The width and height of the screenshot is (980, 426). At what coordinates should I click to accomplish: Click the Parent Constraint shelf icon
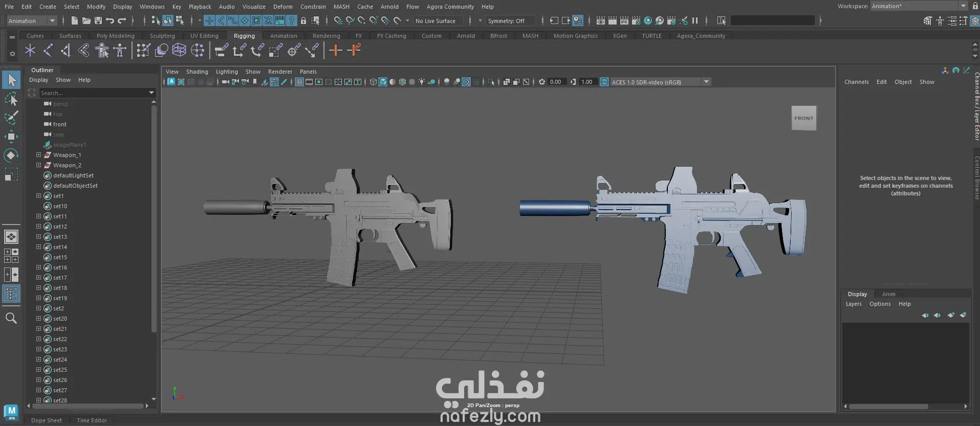tap(221, 50)
